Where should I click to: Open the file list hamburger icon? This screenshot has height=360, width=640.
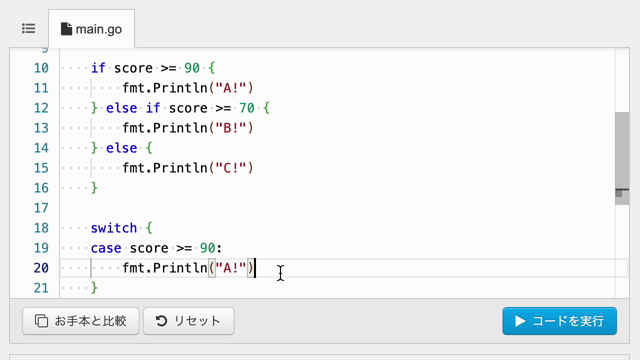coord(29,29)
